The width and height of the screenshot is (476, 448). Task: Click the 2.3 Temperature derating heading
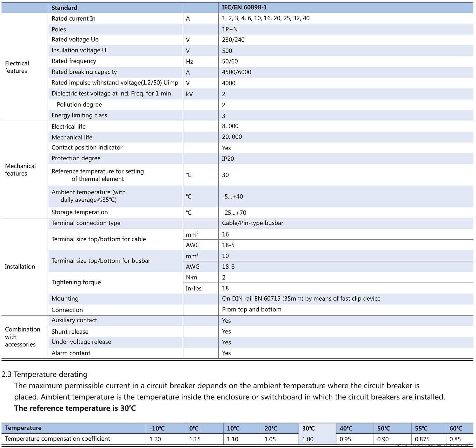pyautogui.click(x=44, y=374)
